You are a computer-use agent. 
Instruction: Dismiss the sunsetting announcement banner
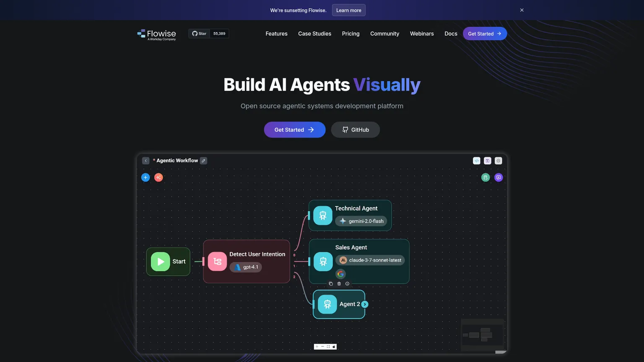(x=522, y=10)
